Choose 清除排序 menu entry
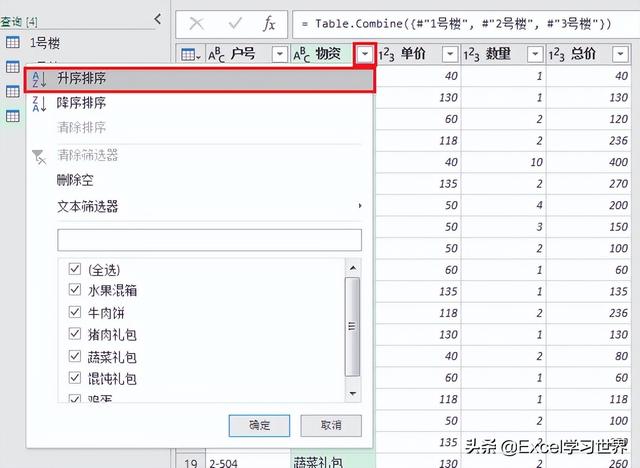The image size is (640, 468). pyautogui.click(x=199, y=127)
